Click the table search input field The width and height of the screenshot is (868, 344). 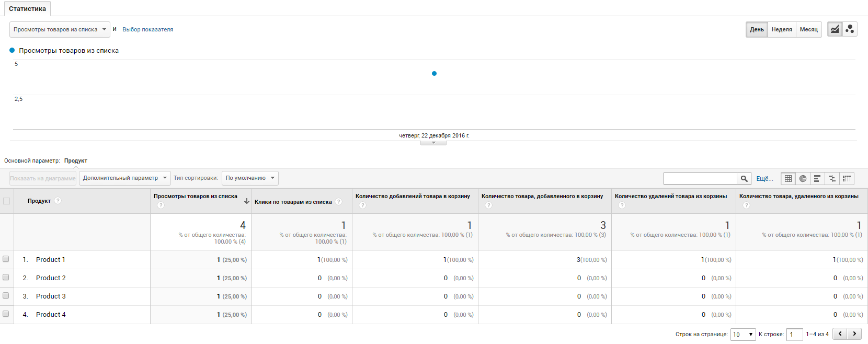[700, 178]
